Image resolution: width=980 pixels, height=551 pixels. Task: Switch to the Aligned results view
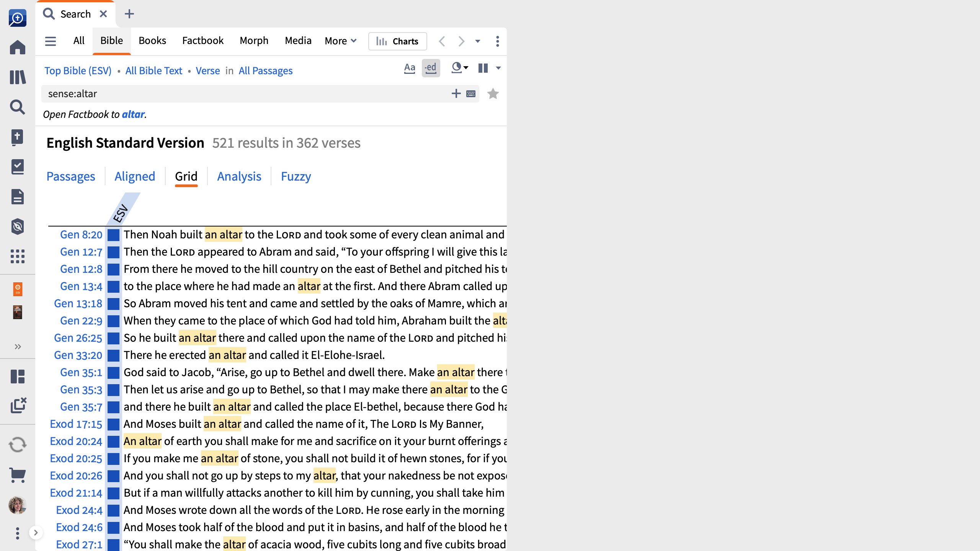tap(135, 176)
